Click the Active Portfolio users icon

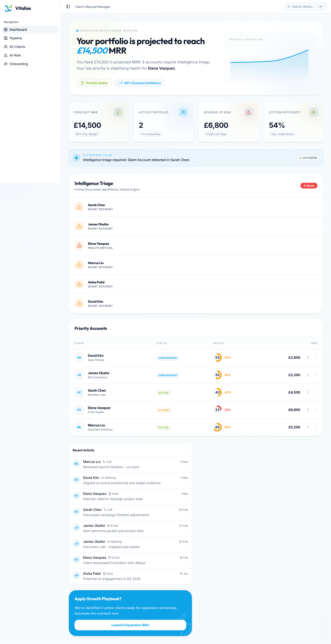(183, 112)
